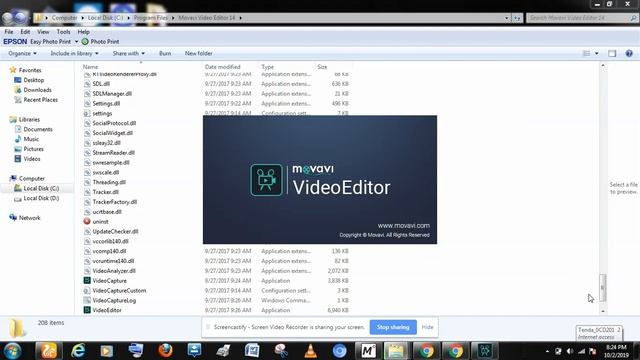Image resolution: width=640 pixels, height=360 pixels.
Task: Select Downloads under Favorites
Action: (37, 90)
